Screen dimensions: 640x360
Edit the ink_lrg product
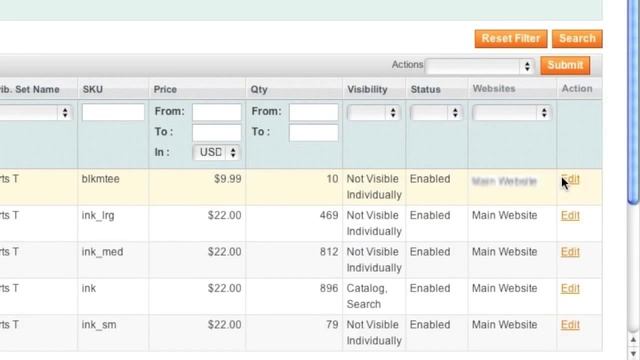coord(570,216)
